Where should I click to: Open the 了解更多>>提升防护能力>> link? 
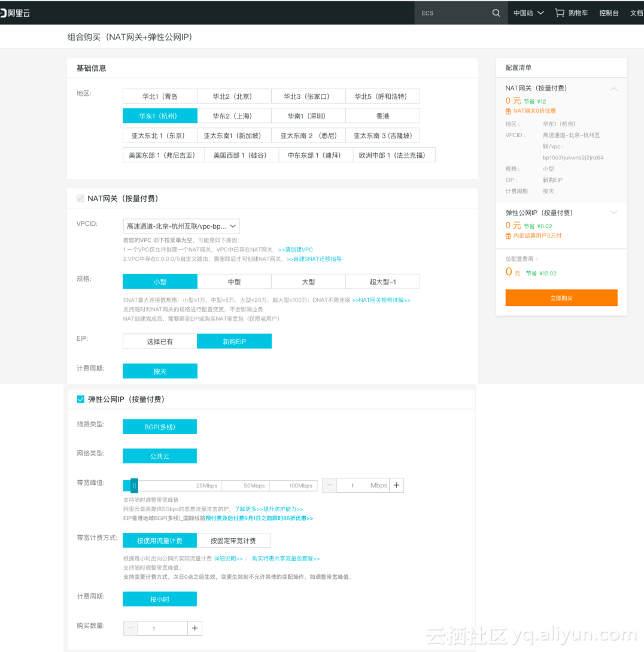pyautogui.click(x=269, y=509)
